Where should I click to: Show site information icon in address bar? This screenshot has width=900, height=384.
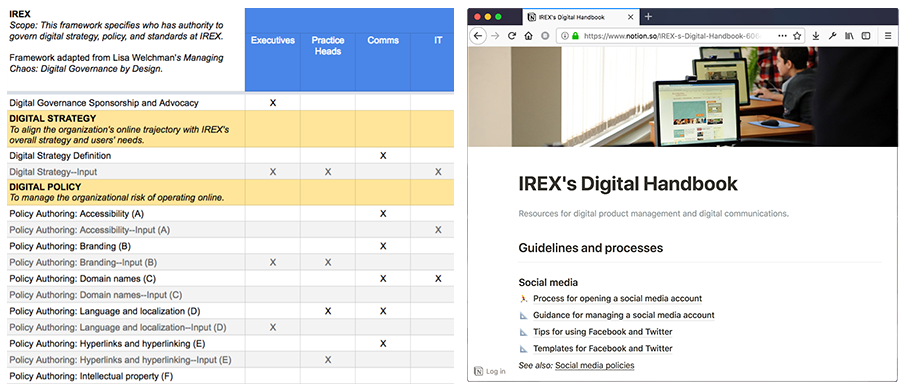click(x=564, y=36)
